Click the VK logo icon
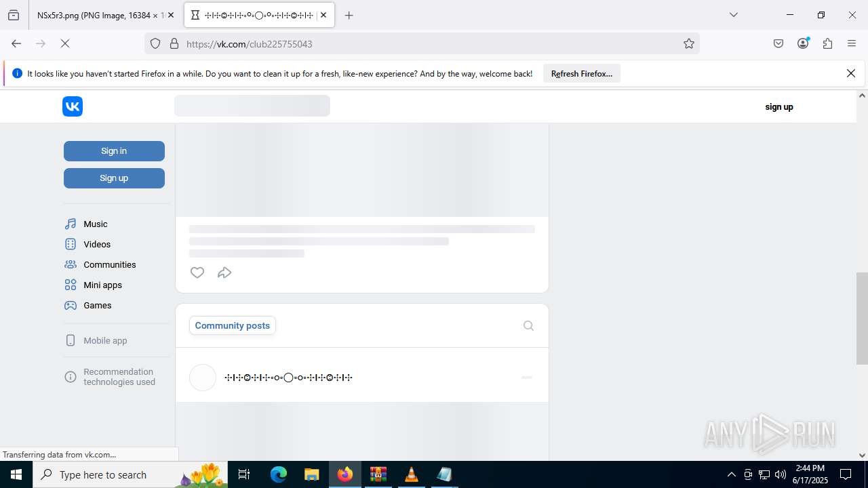 pyautogui.click(x=73, y=106)
